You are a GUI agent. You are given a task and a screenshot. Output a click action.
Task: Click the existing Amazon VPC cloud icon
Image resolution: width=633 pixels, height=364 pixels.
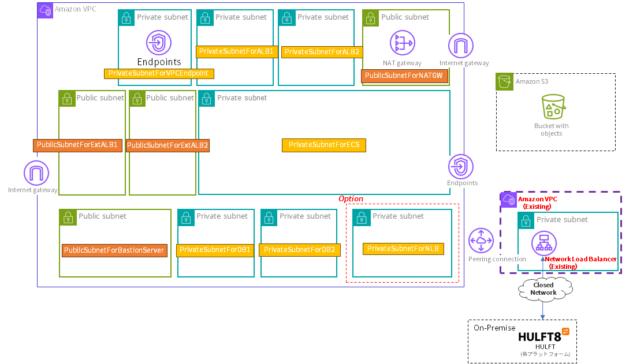(509, 199)
